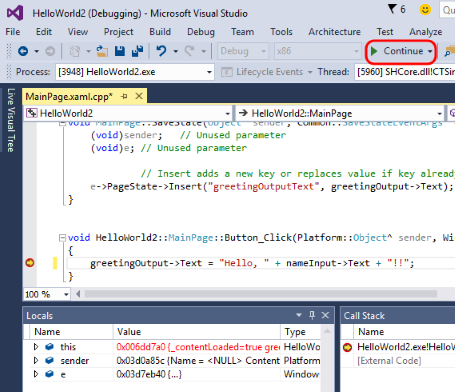Click the HelloWorld2 project icon in the scope box
455x392 pixels.
pyautogui.click(x=32, y=113)
